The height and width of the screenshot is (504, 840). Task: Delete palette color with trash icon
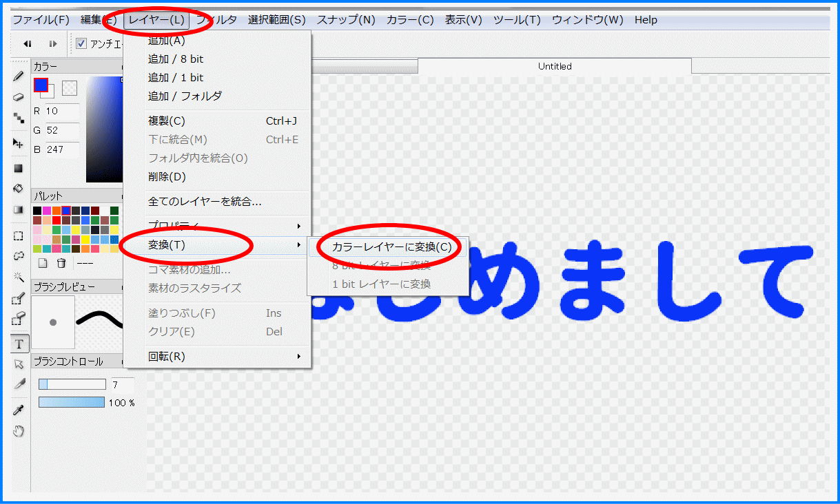(61, 263)
